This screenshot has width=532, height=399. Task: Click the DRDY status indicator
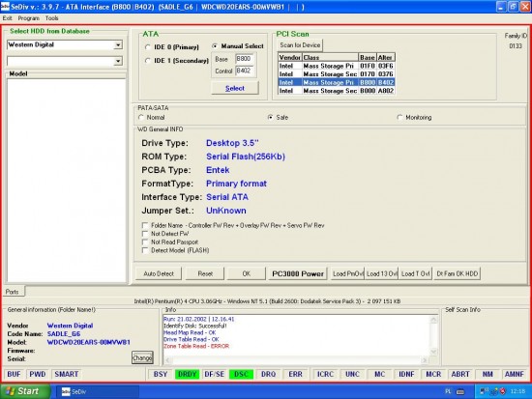(x=187, y=374)
